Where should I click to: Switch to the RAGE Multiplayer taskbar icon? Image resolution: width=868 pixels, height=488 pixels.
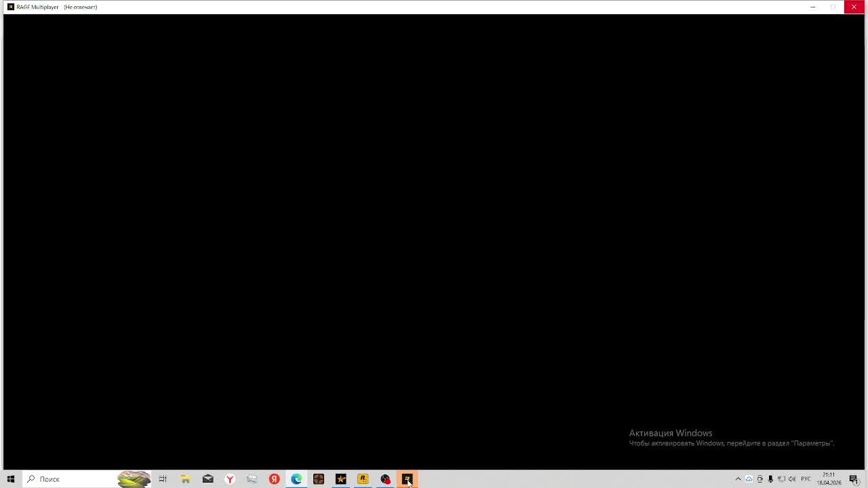pyautogui.click(x=408, y=479)
